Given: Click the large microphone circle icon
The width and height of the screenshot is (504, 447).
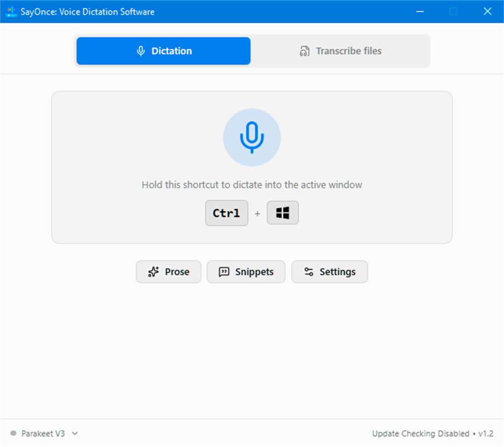Looking at the screenshot, I should (x=252, y=137).
